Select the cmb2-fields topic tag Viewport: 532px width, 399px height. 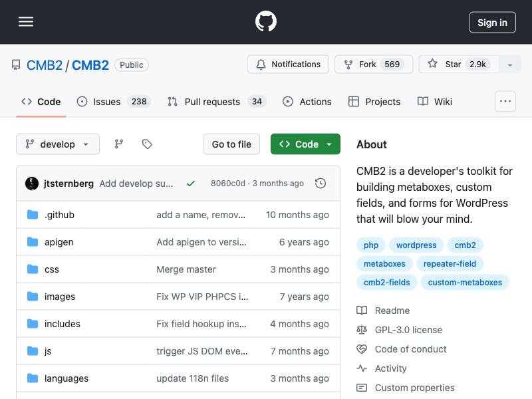(x=387, y=282)
